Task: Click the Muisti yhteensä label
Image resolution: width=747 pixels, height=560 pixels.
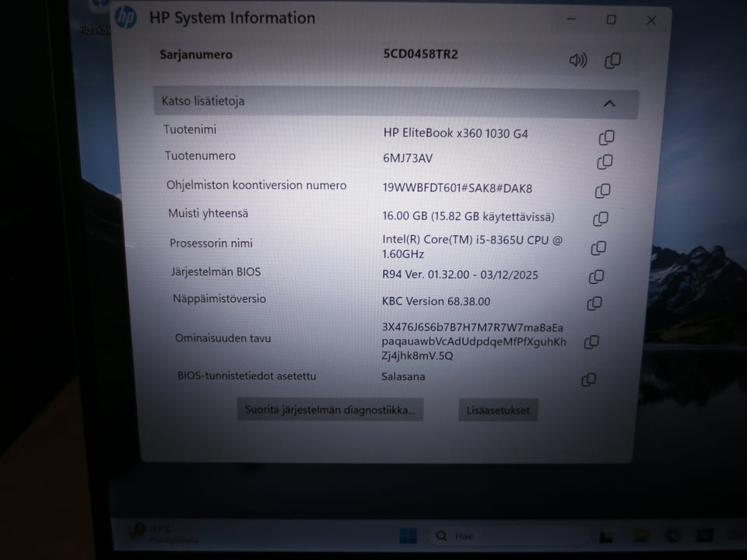Action: click(x=209, y=213)
